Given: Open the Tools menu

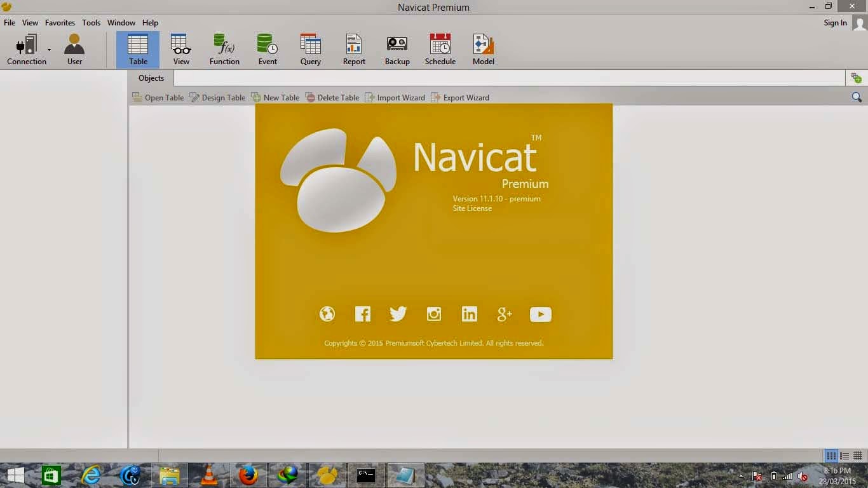Looking at the screenshot, I should 91,23.
